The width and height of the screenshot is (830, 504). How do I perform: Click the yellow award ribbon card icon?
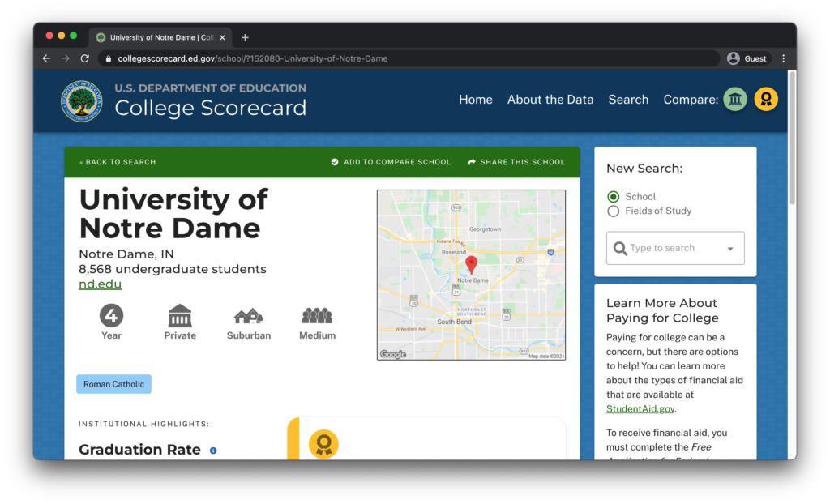(x=323, y=444)
